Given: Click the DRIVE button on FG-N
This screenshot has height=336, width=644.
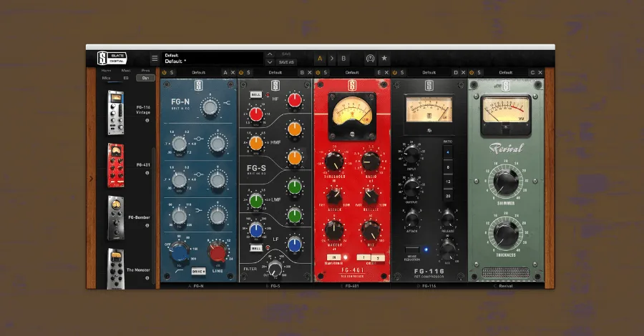Looking at the screenshot, I should [x=198, y=272].
